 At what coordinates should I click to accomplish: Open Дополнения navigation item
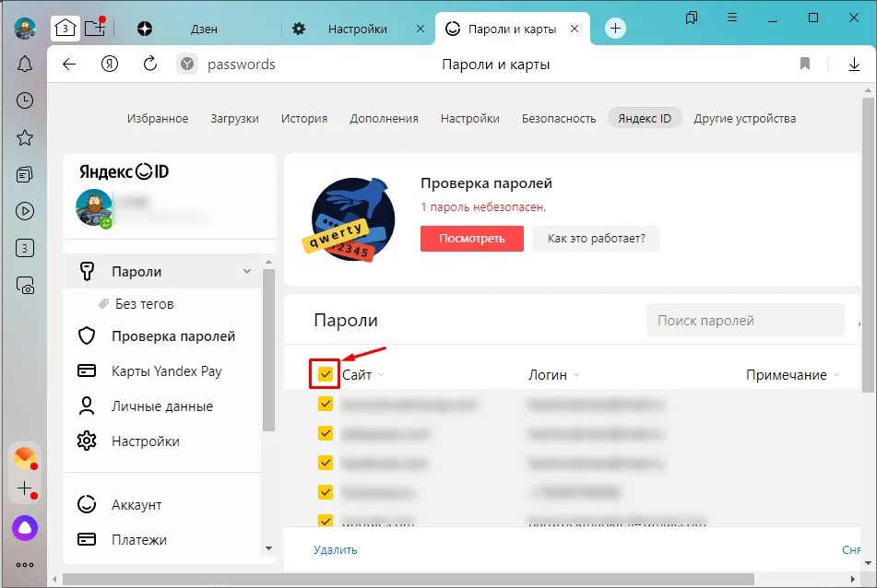(384, 119)
